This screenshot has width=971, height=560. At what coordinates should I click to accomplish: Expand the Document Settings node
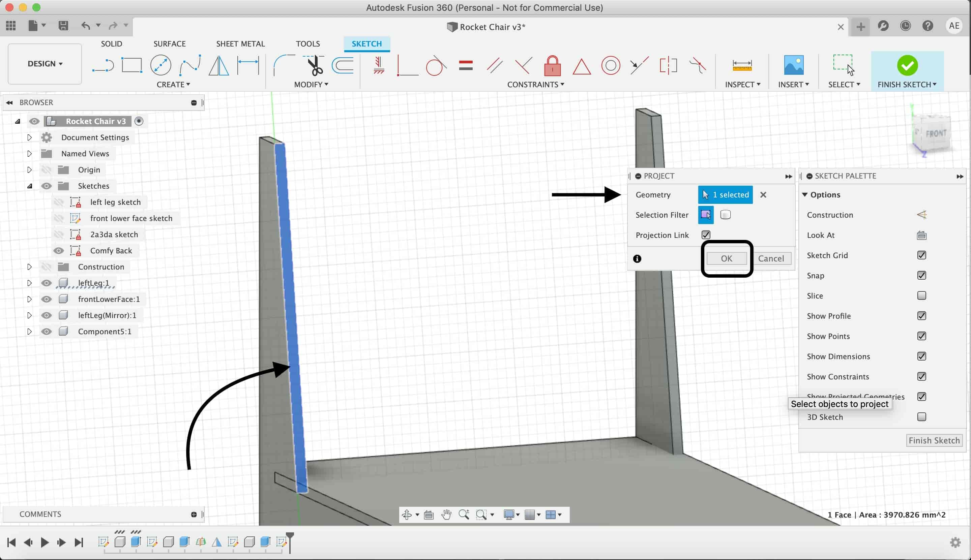pos(29,137)
